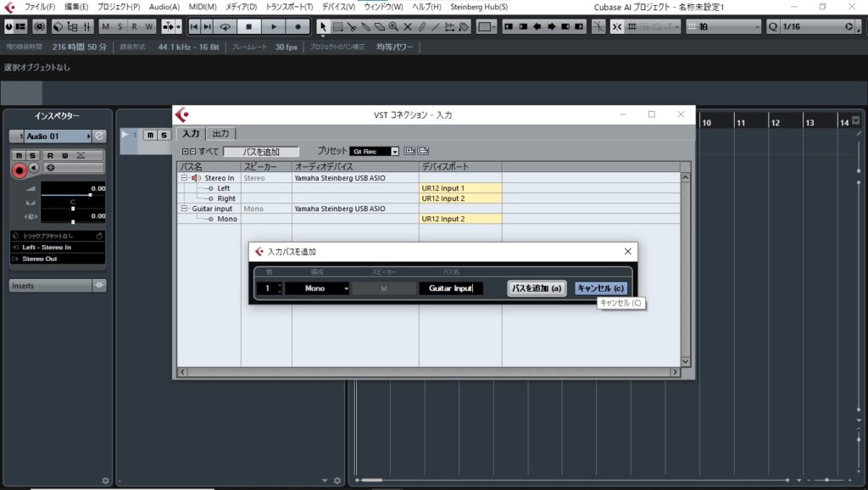The width and height of the screenshot is (868, 490).
Task: Click the Play button in the toolbar
Action: click(x=273, y=26)
